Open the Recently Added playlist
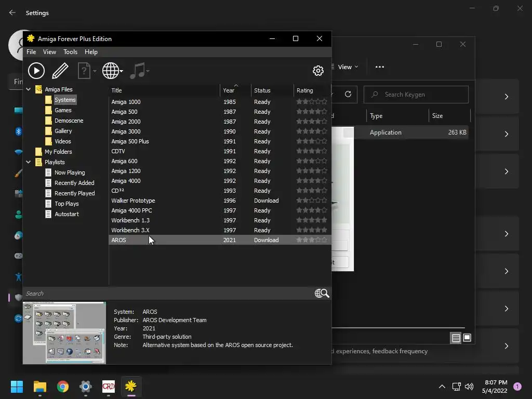Screen dimensions: 532x399 coord(74,183)
